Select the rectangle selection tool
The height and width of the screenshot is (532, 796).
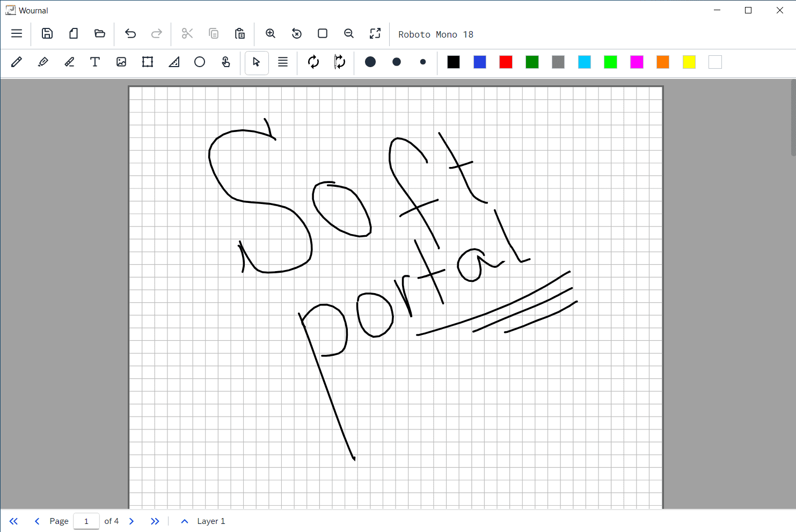pos(148,62)
